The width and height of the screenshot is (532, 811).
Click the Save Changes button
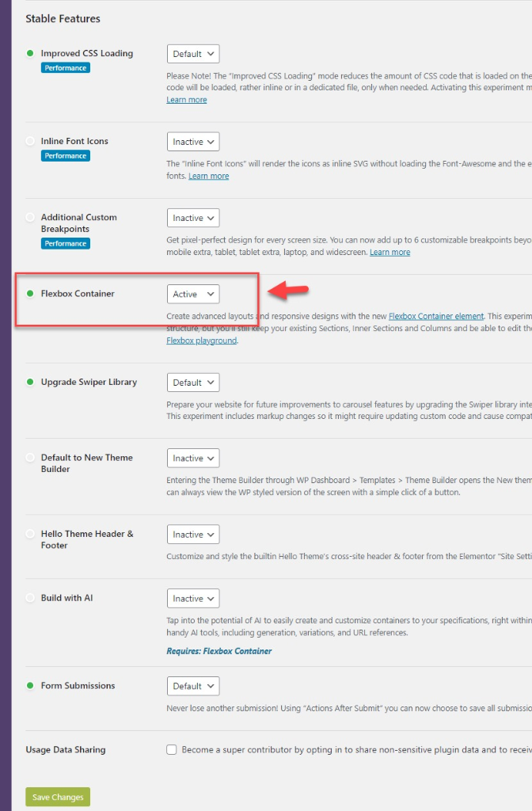point(58,797)
